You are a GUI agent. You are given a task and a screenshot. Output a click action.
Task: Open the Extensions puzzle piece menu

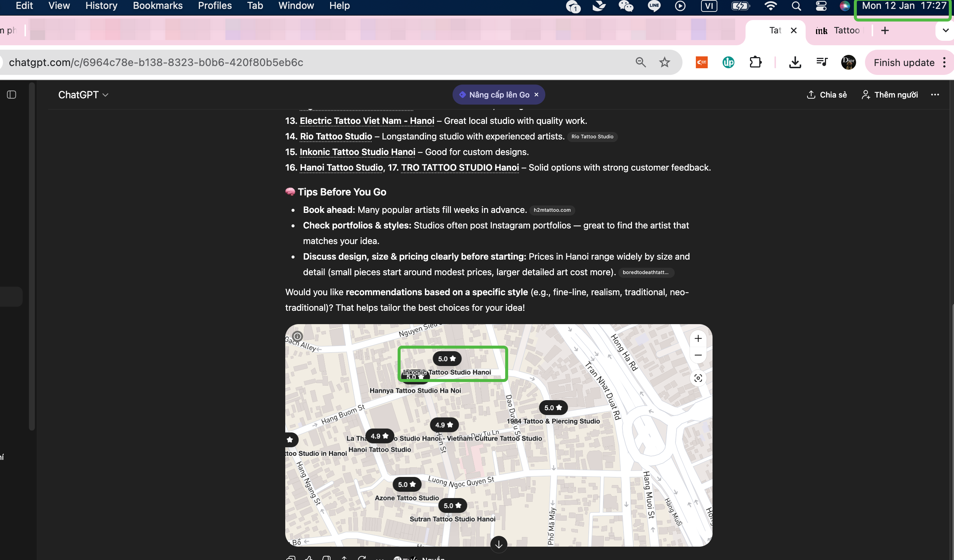755,62
